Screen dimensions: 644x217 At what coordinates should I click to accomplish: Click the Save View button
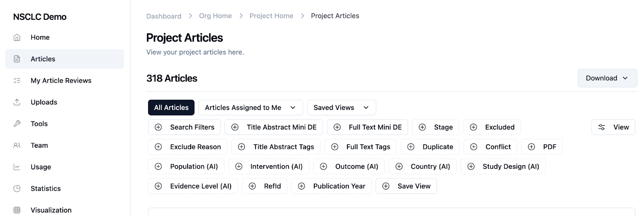click(406, 186)
